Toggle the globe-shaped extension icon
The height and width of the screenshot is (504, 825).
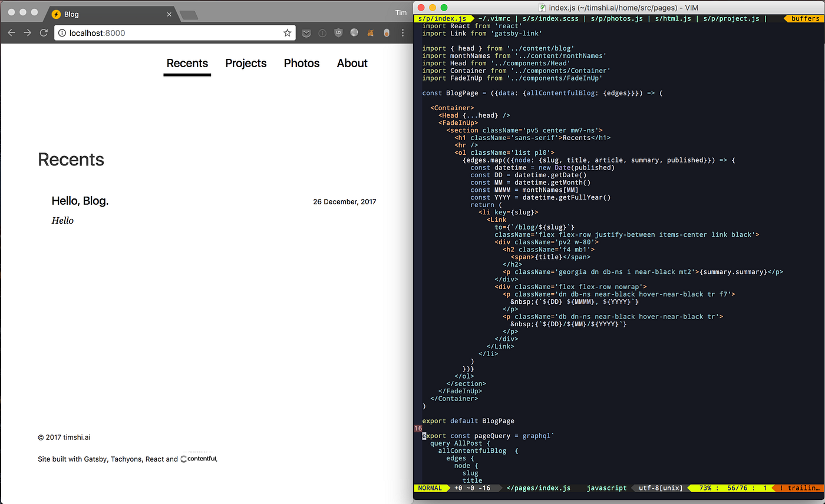click(x=354, y=33)
